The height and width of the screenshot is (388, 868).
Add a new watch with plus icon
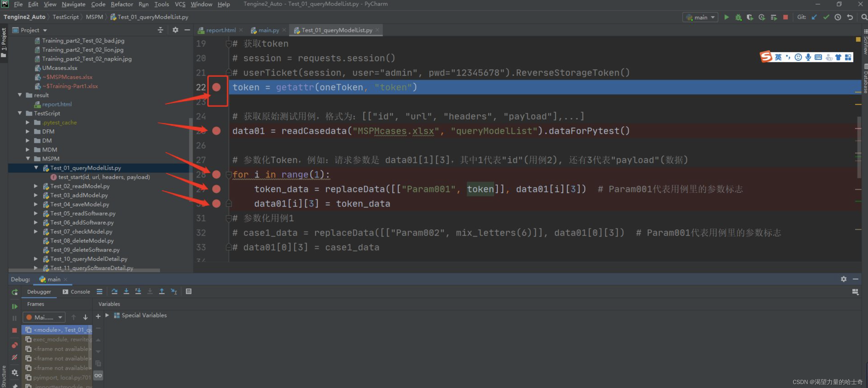tap(98, 316)
